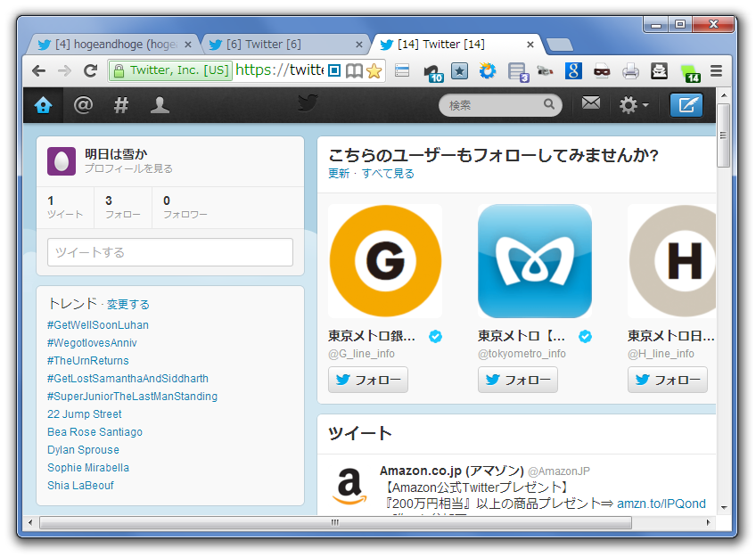Screen dimensions: 756x557
Task: Open the Sophie Mirabella trend
Action: (88, 468)
